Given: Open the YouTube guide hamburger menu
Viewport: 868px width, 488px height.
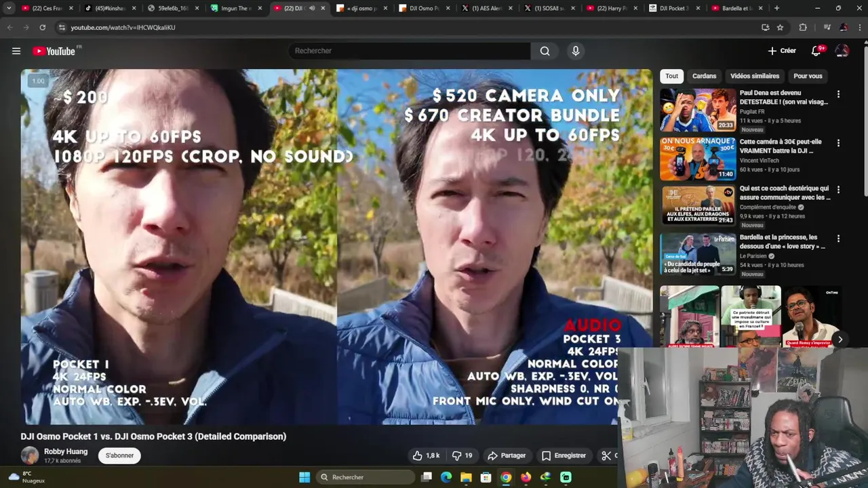Looking at the screenshot, I should tap(16, 51).
